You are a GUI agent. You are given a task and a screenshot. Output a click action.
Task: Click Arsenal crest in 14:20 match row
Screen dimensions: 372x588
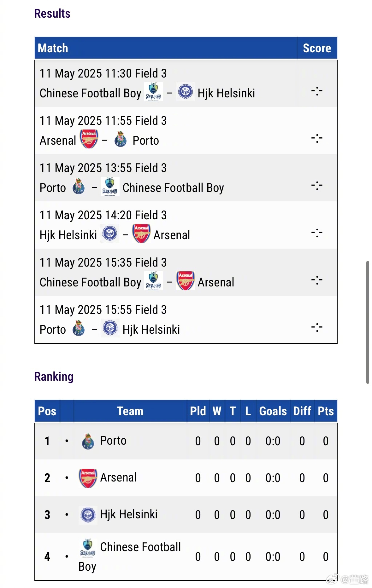(x=141, y=233)
